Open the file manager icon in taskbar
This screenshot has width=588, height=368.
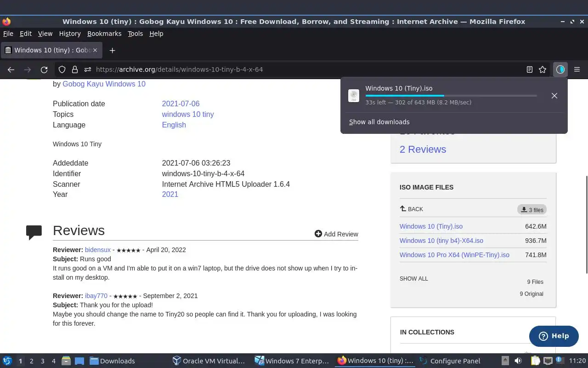click(66, 361)
